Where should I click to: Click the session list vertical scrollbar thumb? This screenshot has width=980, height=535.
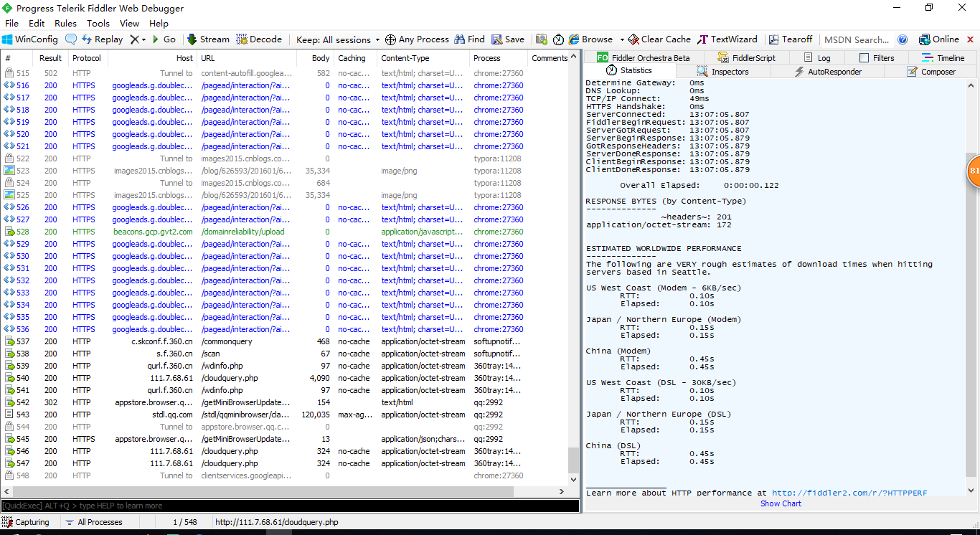[x=573, y=460]
